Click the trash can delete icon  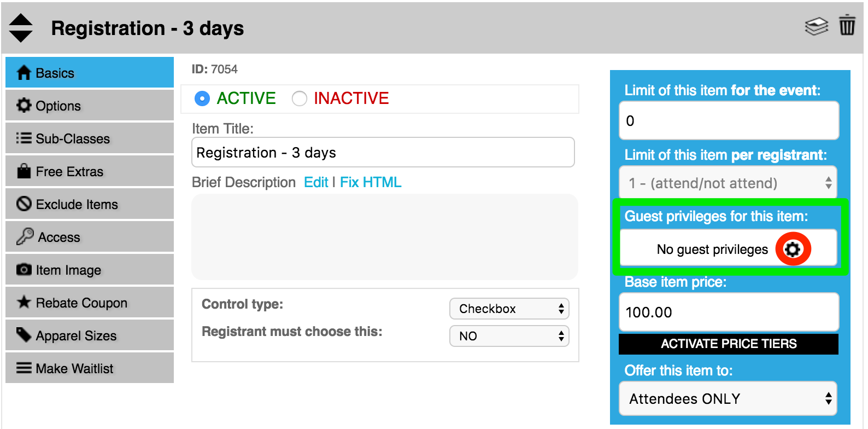[x=847, y=25]
